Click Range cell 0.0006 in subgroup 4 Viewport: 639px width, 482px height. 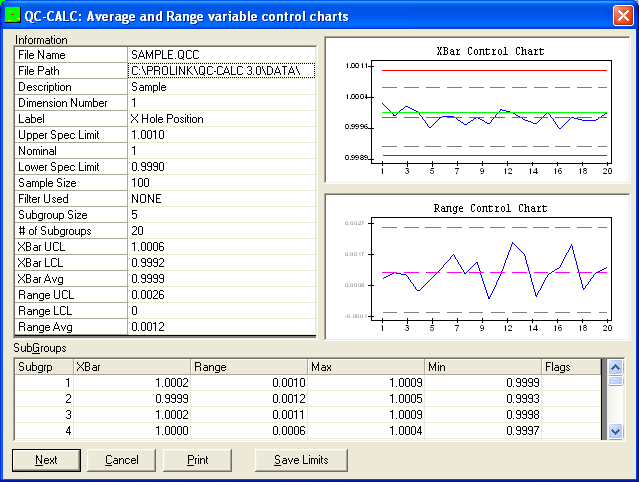click(249, 431)
